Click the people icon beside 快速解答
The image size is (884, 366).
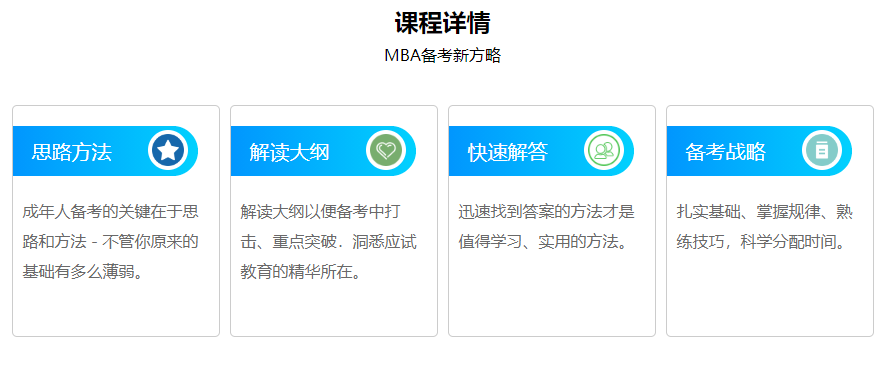604,151
